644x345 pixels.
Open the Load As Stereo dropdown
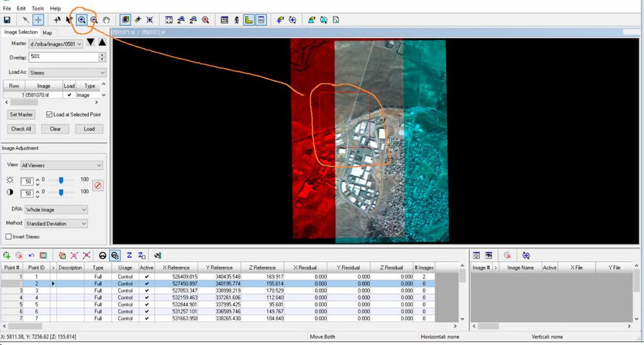pos(67,73)
